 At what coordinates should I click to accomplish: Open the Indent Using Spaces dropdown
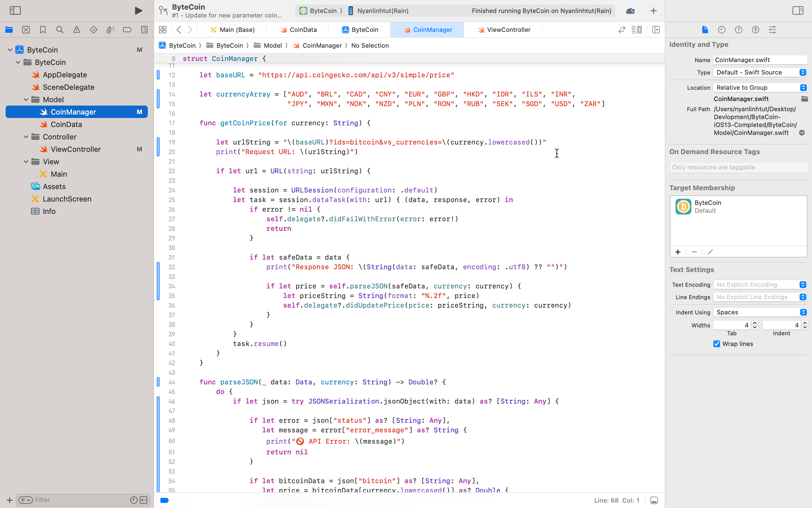(x=760, y=312)
